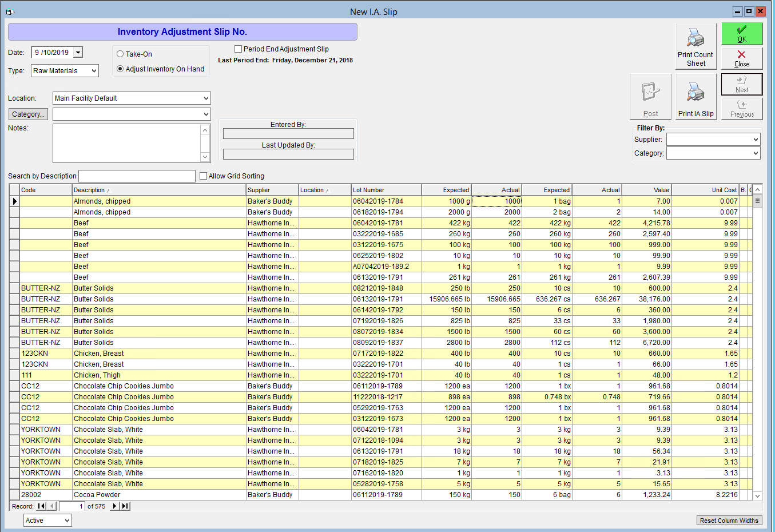Check Period End Adjustment Slip checkbox
The image size is (775, 532).
tap(239, 49)
